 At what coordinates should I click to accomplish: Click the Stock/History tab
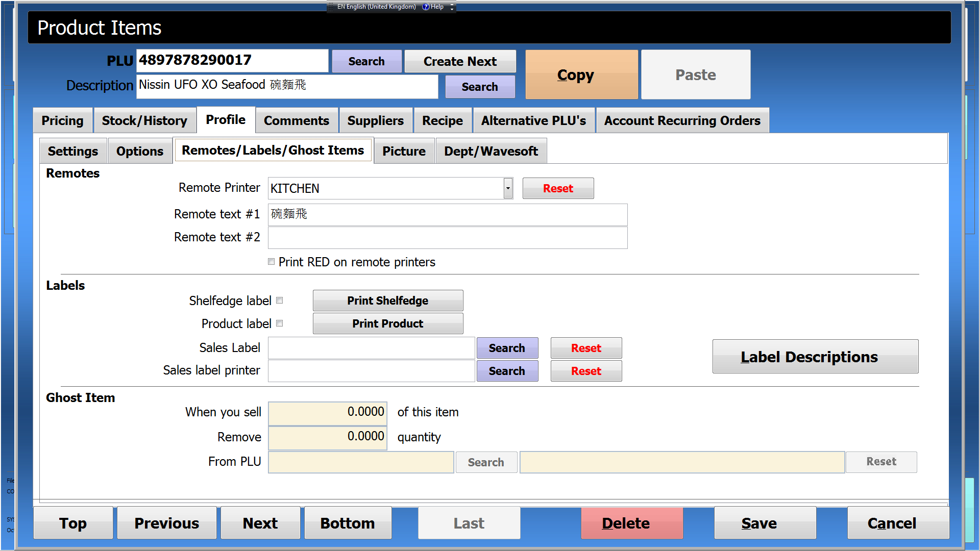tap(145, 120)
